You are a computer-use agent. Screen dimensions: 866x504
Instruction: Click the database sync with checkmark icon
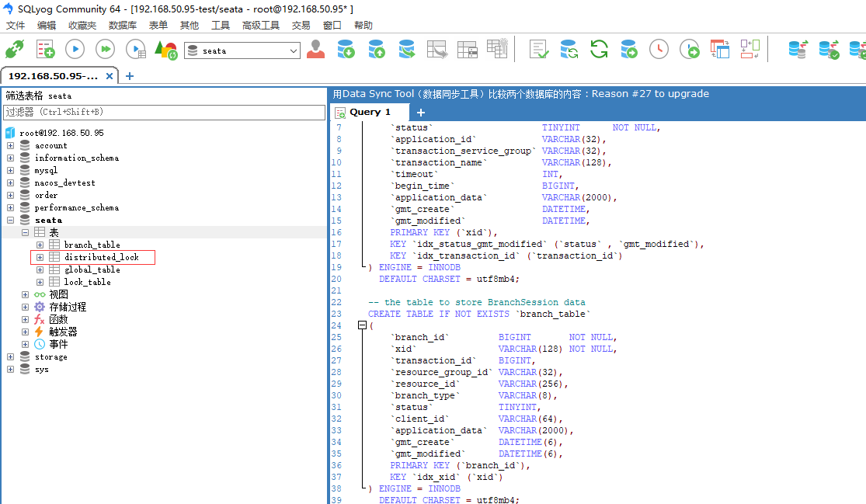pos(829,49)
